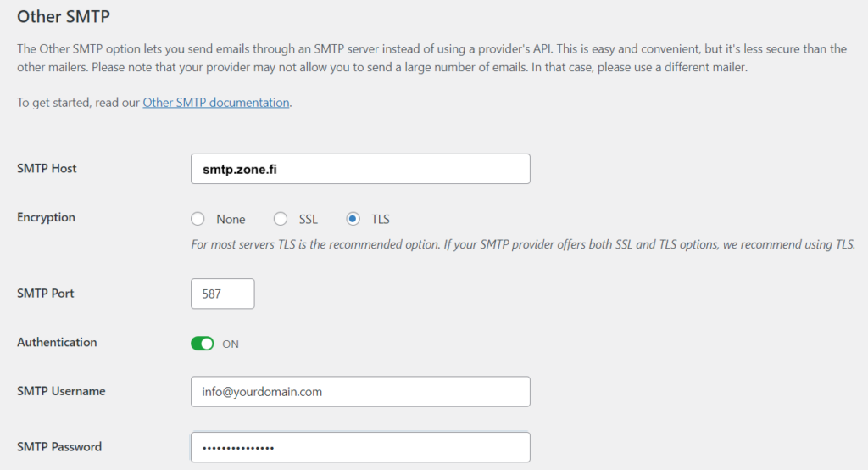Click the SMTP Username label
This screenshot has width=868, height=470.
tap(61, 391)
